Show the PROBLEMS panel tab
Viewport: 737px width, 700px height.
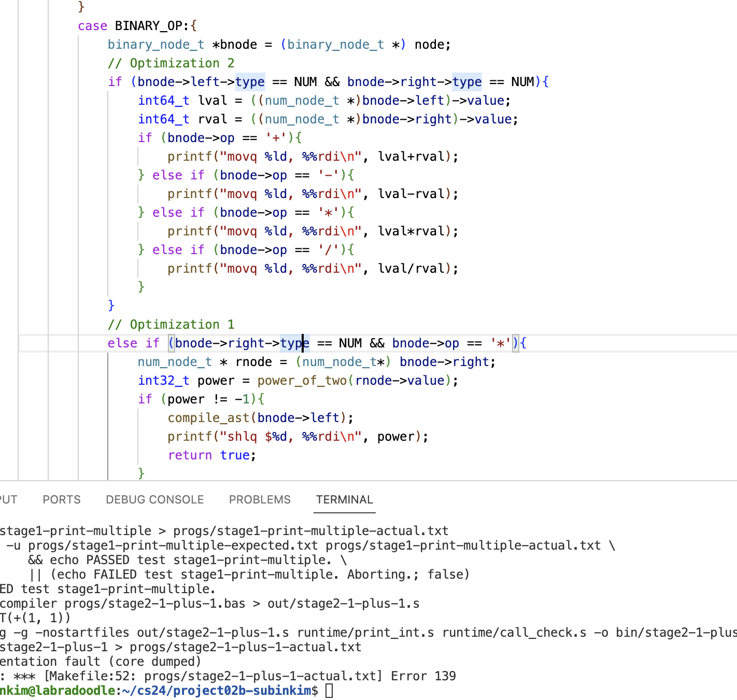click(x=260, y=499)
